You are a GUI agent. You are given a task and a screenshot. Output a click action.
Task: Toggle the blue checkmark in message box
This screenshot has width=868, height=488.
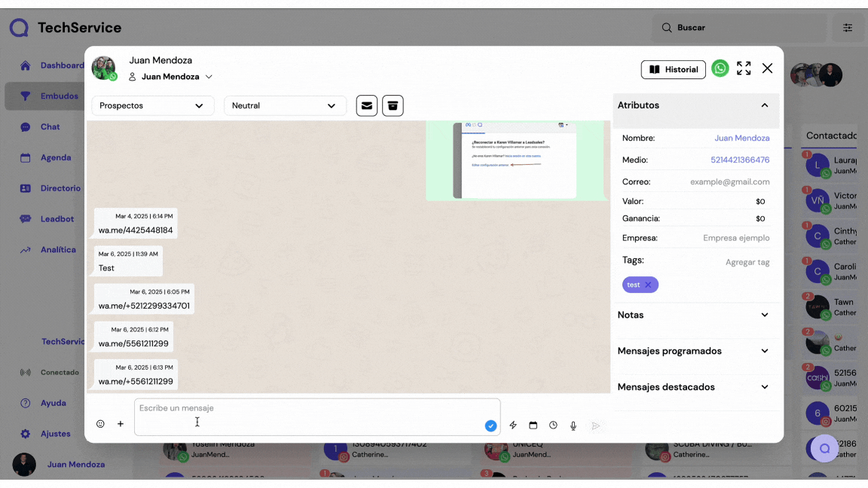coord(491,426)
